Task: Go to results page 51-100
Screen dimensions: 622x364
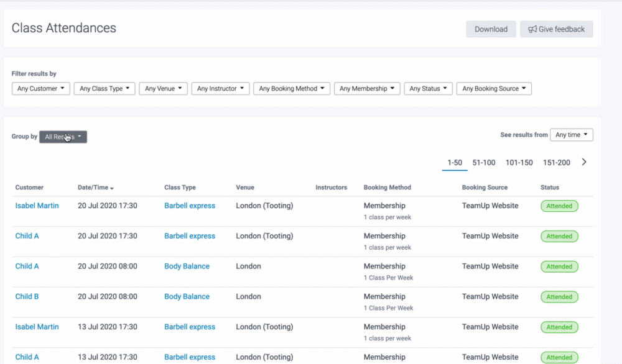Action: [x=483, y=163]
